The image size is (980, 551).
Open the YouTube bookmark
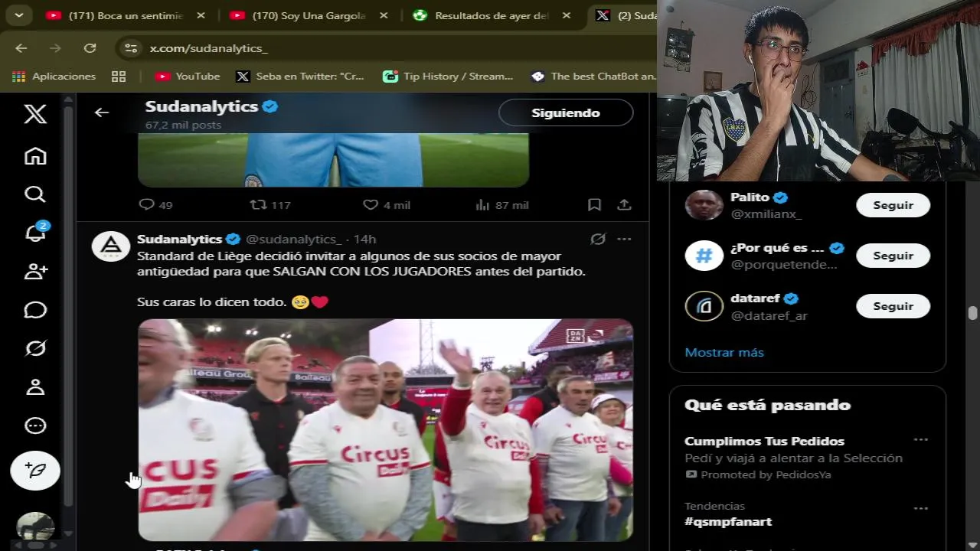pos(188,77)
